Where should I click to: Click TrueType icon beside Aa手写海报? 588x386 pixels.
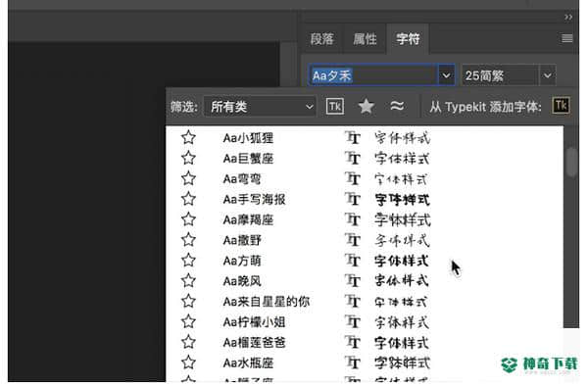[353, 199]
